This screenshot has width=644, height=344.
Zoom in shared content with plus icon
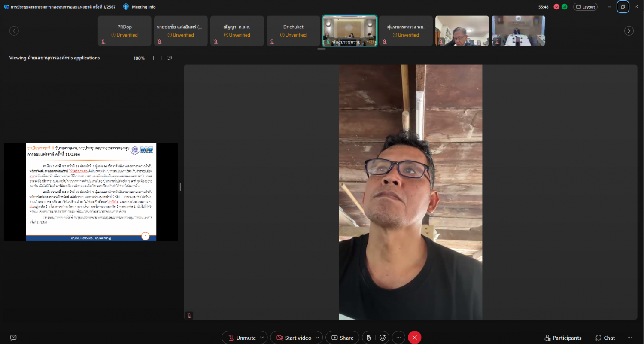[153, 58]
